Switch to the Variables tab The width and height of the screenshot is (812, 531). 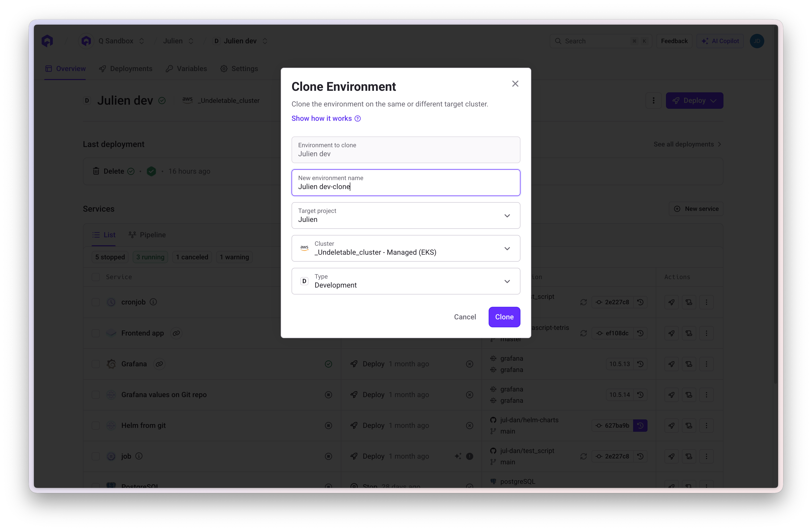click(x=186, y=68)
